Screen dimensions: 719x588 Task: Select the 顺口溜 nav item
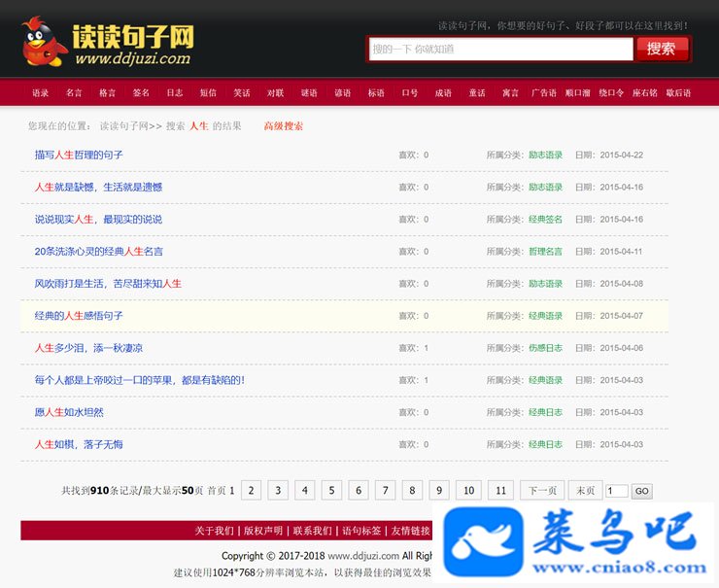[578, 92]
